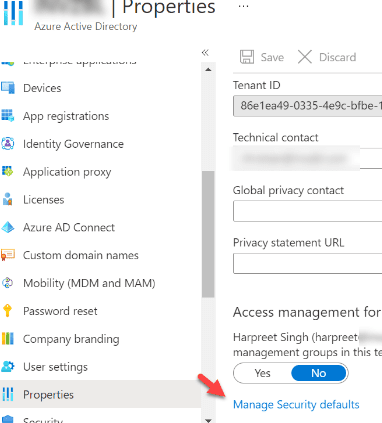
Task: Click the Azure Active Directory subtitle text
Action: pos(86,26)
